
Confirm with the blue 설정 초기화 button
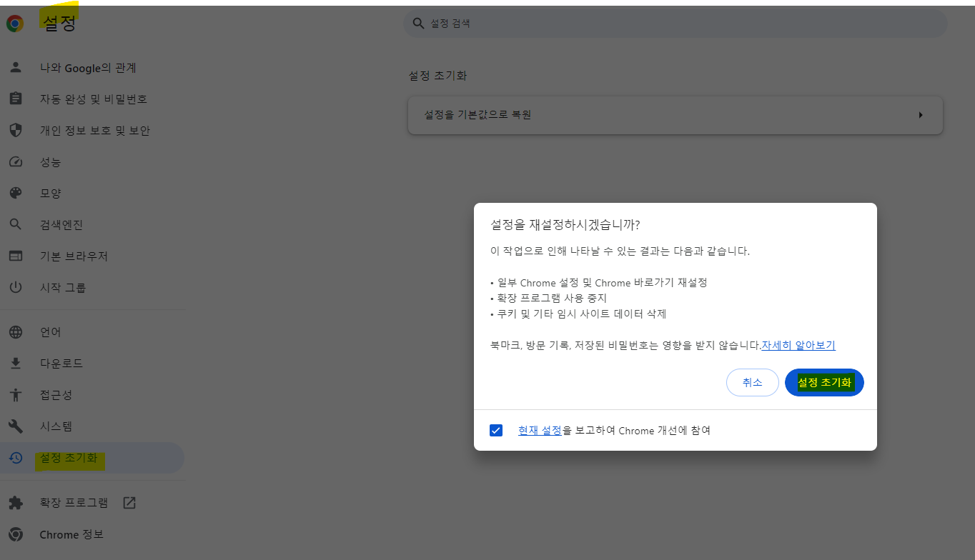click(824, 382)
